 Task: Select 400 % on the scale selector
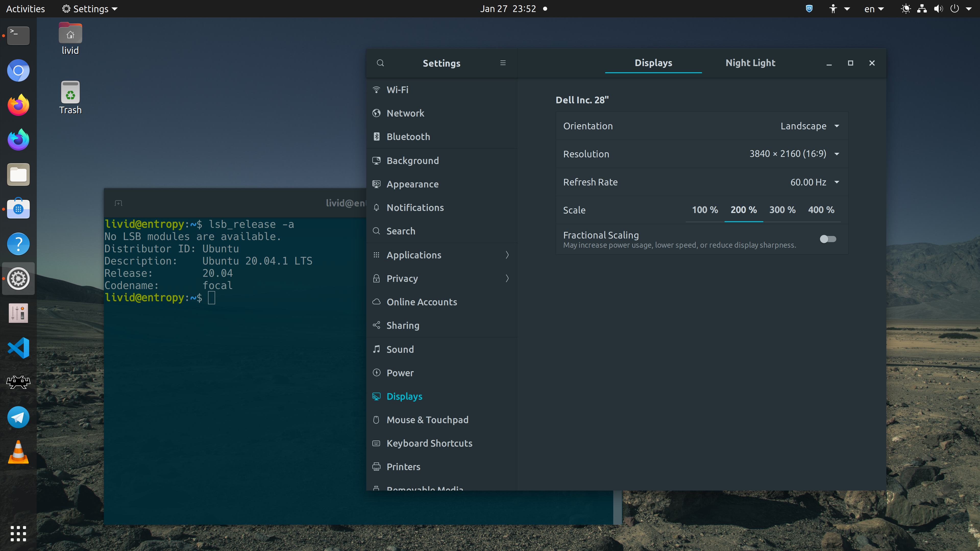(821, 210)
